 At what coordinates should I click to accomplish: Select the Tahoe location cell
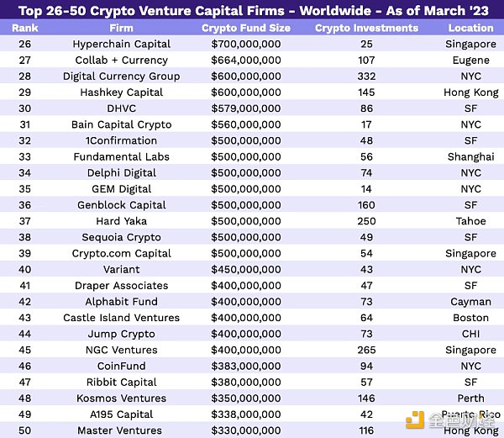(x=470, y=221)
